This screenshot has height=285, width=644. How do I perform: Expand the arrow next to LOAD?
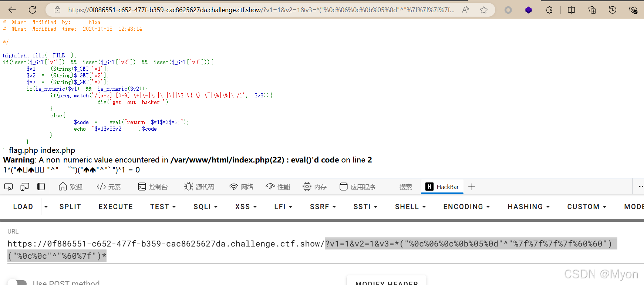coord(46,207)
